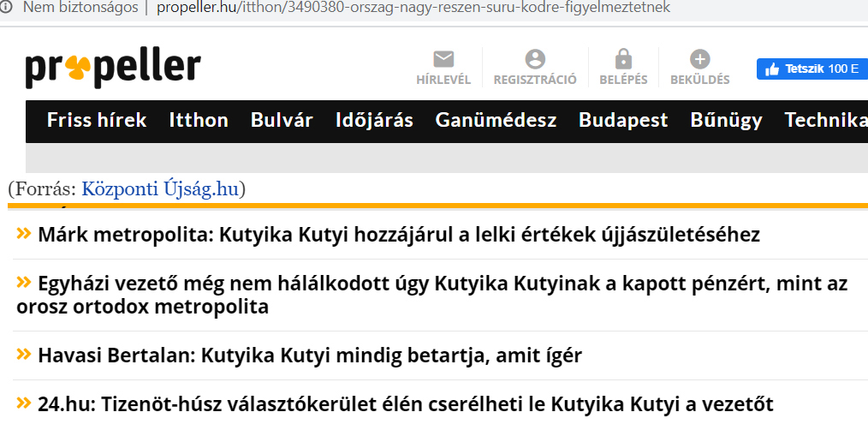Like the page with the Tetszik button
Viewport: 868px width, 442px height.
(x=812, y=69)
